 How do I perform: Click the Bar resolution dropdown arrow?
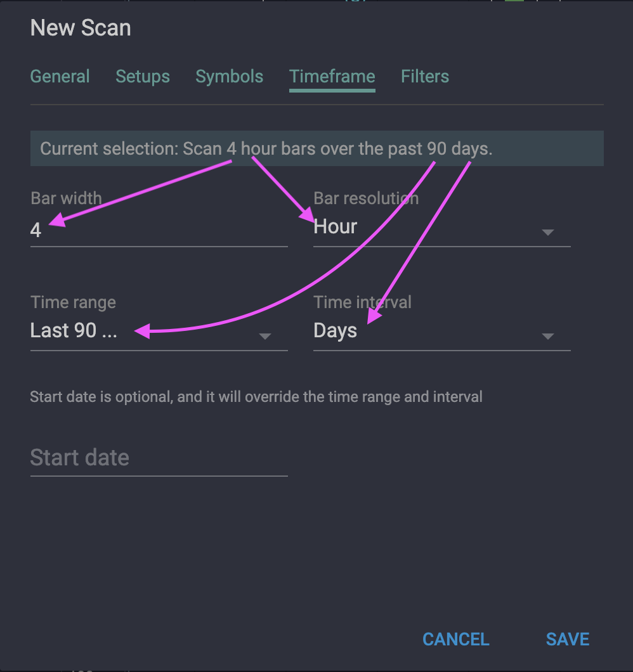pos(548,232)
